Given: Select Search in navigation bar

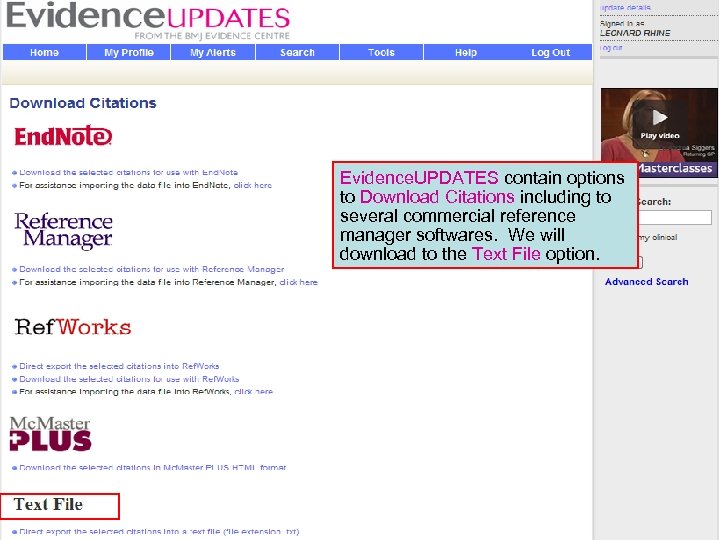Looking at the screenshot, I should (297, 52).
